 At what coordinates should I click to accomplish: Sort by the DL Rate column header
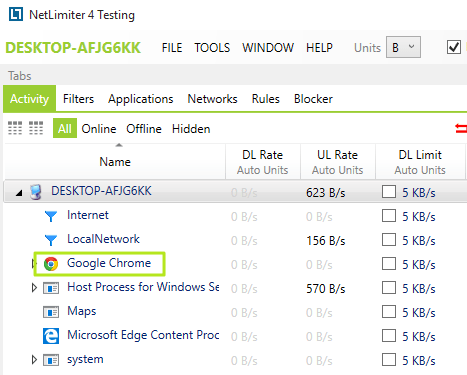(263, 162)
